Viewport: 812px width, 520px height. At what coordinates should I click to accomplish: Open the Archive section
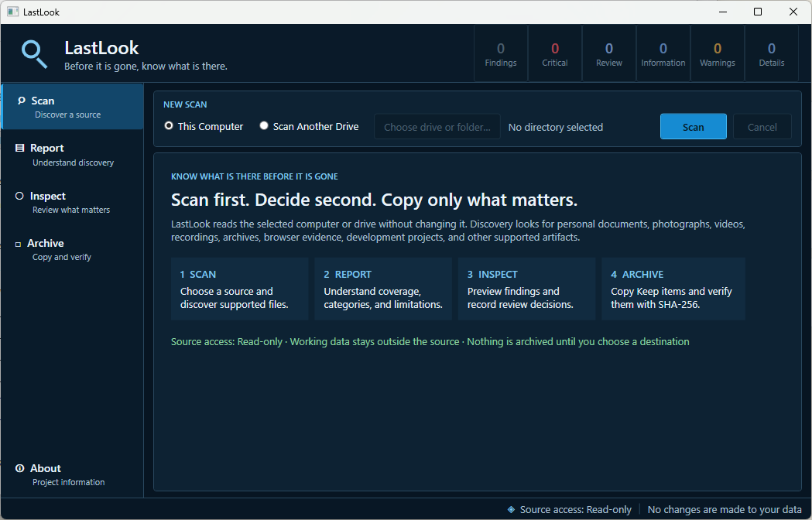pyautogui.click(x=73, y=249)
